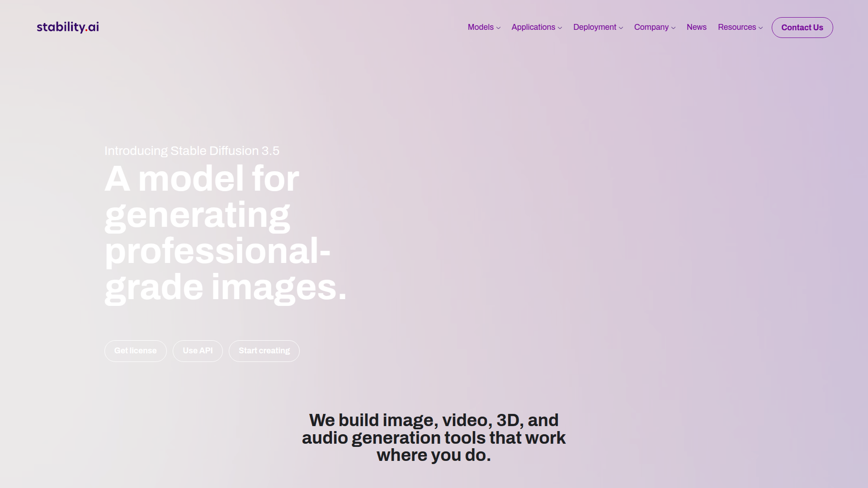Open the Company navigation menu
The image size is (868, 488).
(x=651, y=27)
